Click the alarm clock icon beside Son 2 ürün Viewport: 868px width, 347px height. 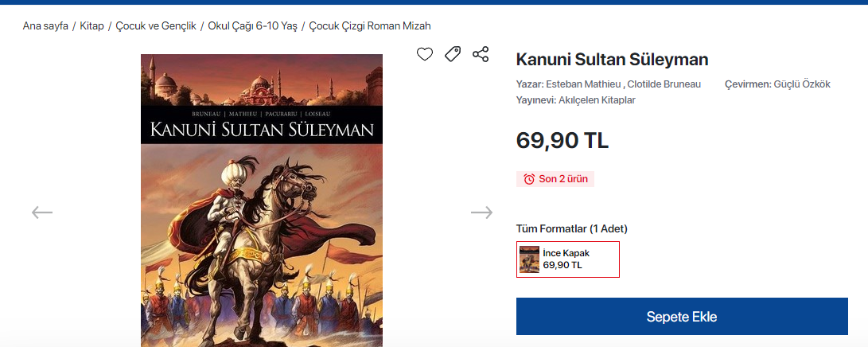pos(529,179)
